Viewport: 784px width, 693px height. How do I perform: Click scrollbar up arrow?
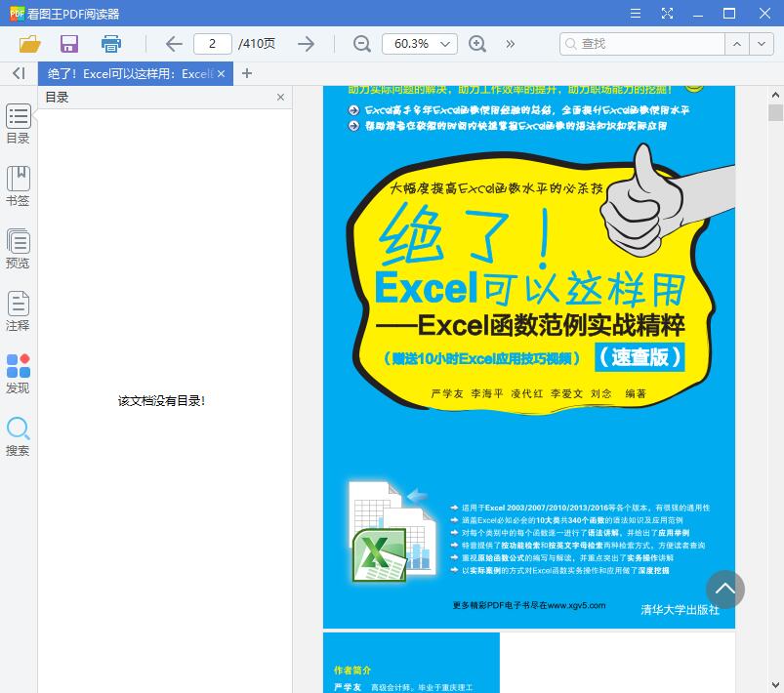point(775,95)
